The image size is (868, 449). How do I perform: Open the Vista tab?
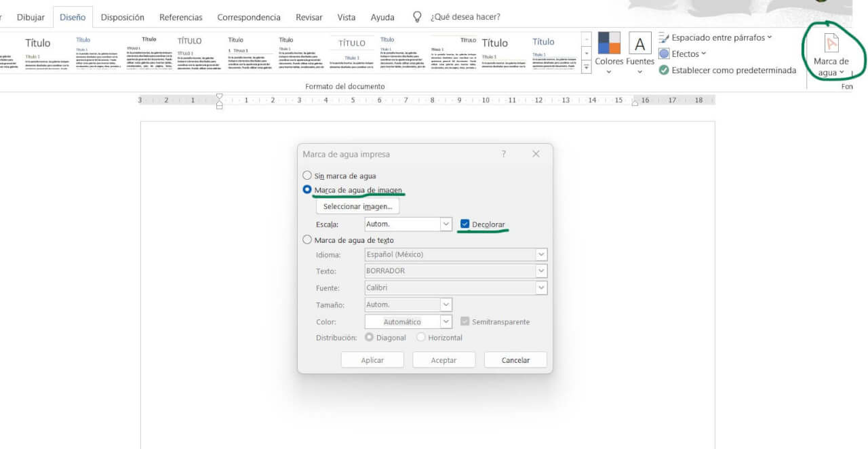346,17
